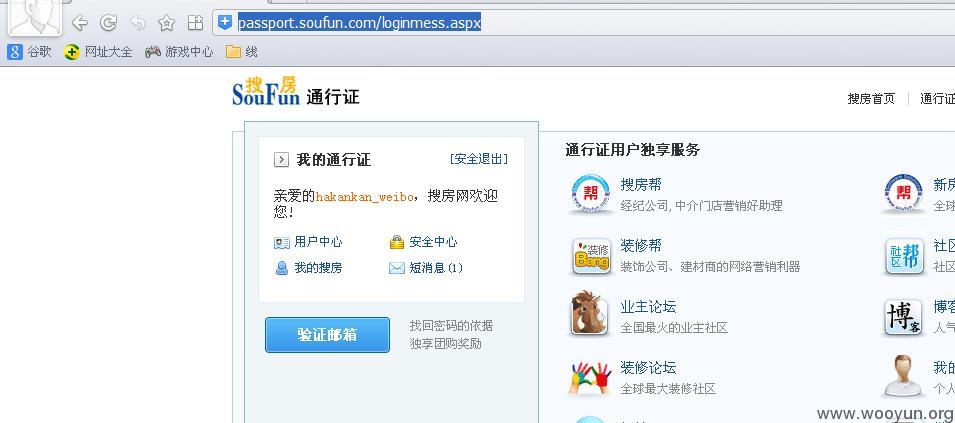Click the 装修论坛 colorful hands icon
This screenshot has height=423, width=955.
click(590, 377)
